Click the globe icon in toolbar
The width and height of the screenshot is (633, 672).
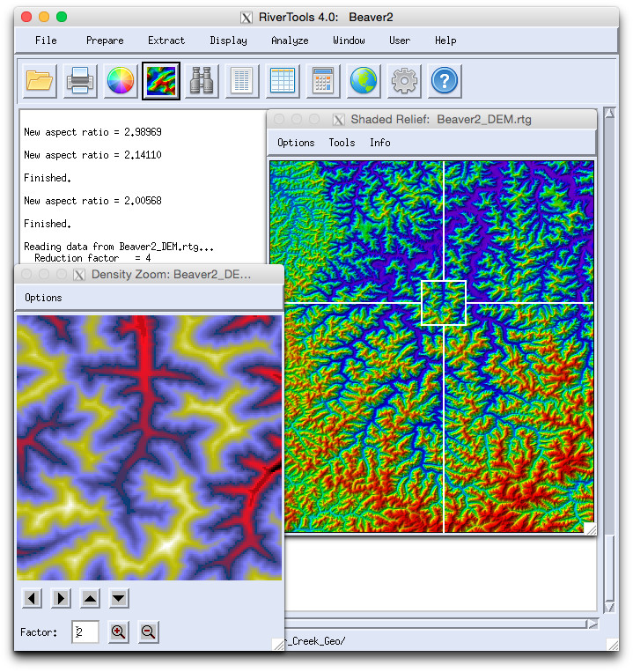click(x=364, y=82)
